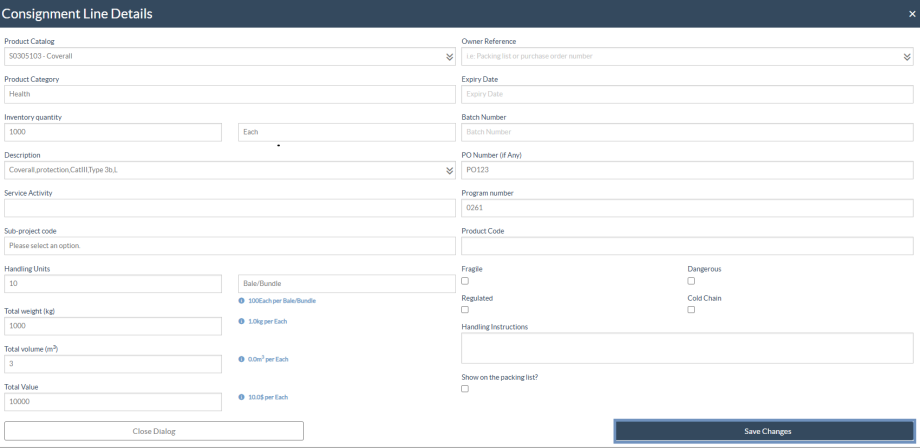The height and width of the screenshot is (448, 920).
Task: Click the Total volume field 3
Action: pyautogui.click(x=113, y=364)
